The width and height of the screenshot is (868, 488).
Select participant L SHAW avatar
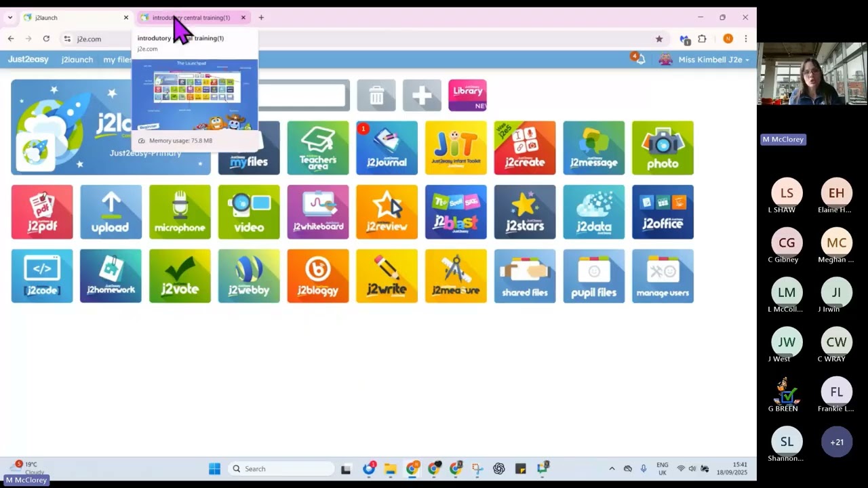point(787,193)
